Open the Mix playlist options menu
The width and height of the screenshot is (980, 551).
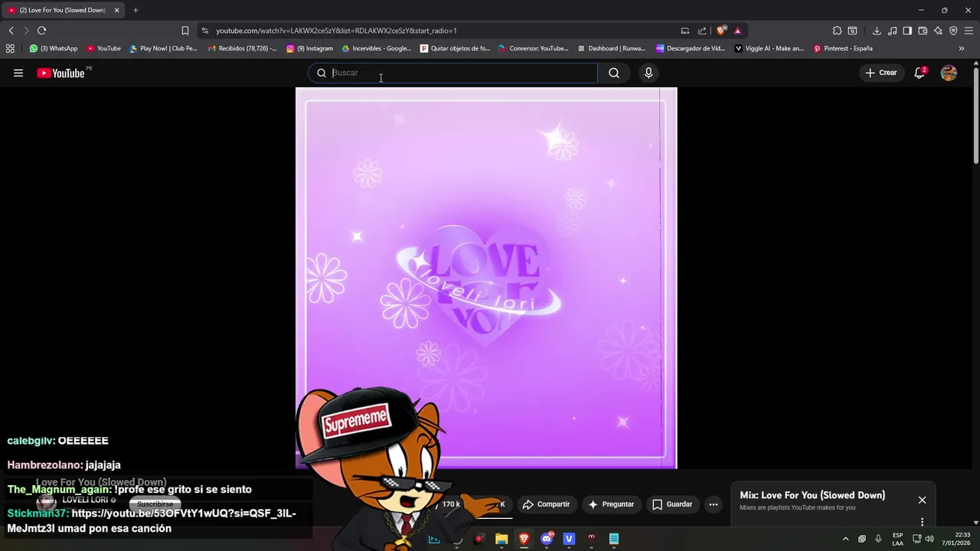coord(922,522)
